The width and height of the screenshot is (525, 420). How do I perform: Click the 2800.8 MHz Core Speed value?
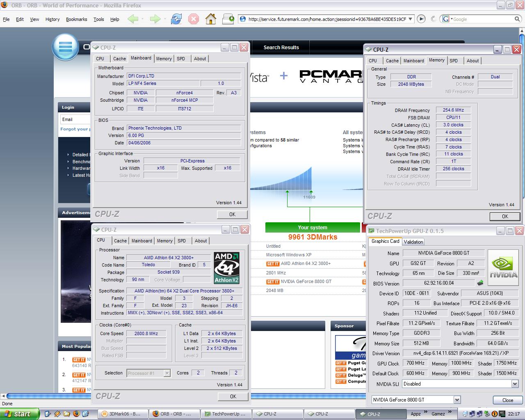pos(146,333)
